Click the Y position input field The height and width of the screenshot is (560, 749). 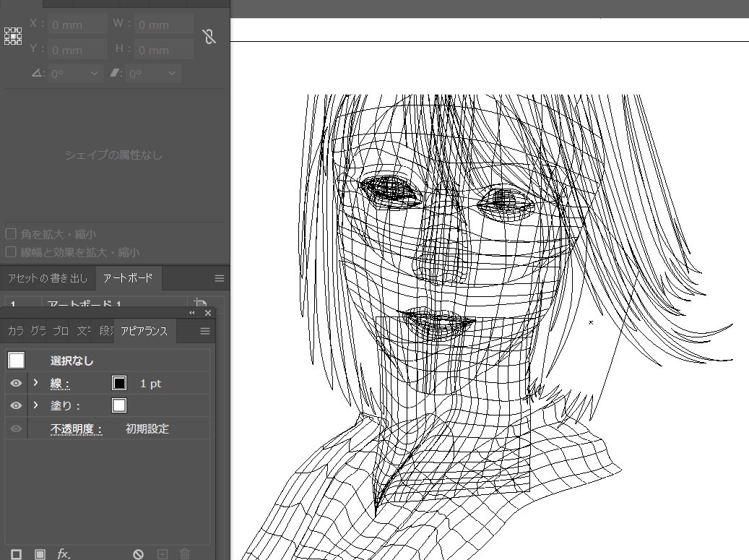tap(77, 50)
